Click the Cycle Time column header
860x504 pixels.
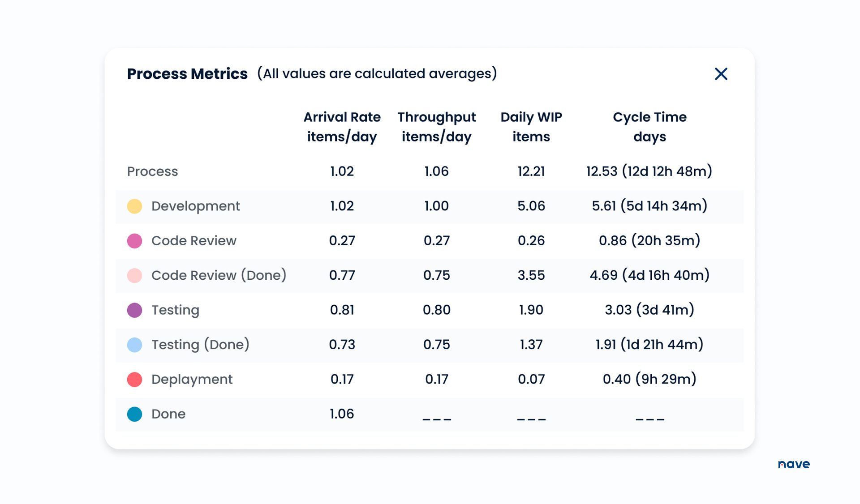[x=649, y=127]
